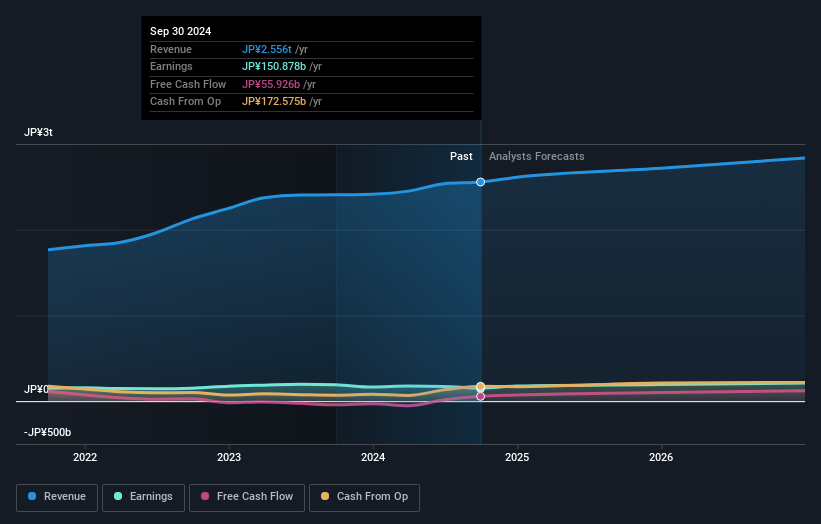
Task: Click the orange Cash From Op legend dot
Action: 325,496
